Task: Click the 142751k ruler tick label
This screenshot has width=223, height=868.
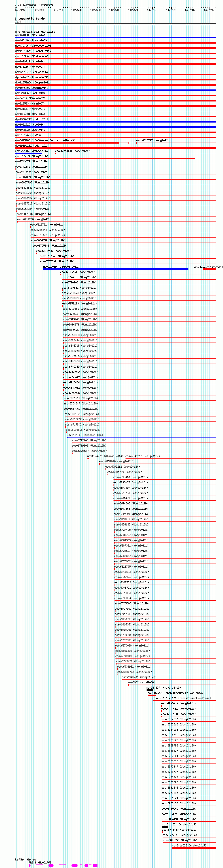Action: [x=58, y=11]
